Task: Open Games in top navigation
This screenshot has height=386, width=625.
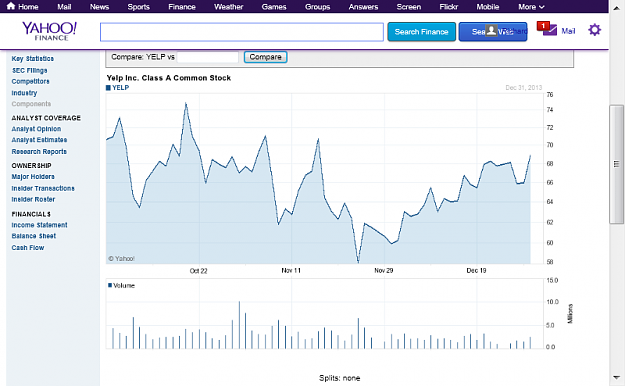Action: tap(274, 7)
